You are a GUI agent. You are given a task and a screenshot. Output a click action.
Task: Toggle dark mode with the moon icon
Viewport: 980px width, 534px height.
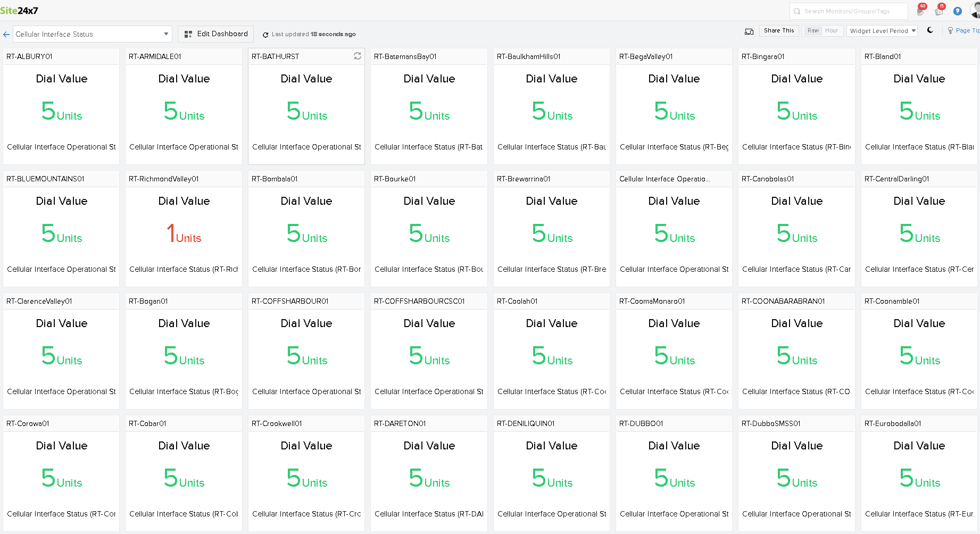click(930, 30)
